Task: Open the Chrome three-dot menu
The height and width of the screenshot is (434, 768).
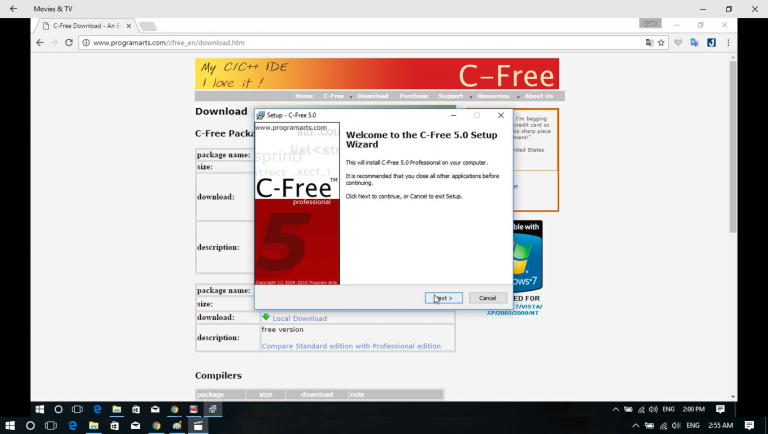Action: click(x=728, y=43)
